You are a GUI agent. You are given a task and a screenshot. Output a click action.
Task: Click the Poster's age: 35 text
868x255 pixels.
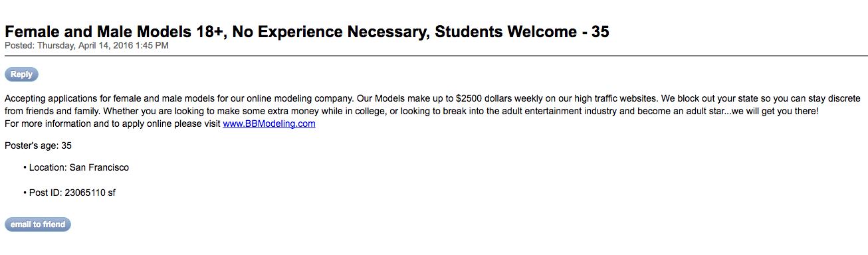click(38, 145)
